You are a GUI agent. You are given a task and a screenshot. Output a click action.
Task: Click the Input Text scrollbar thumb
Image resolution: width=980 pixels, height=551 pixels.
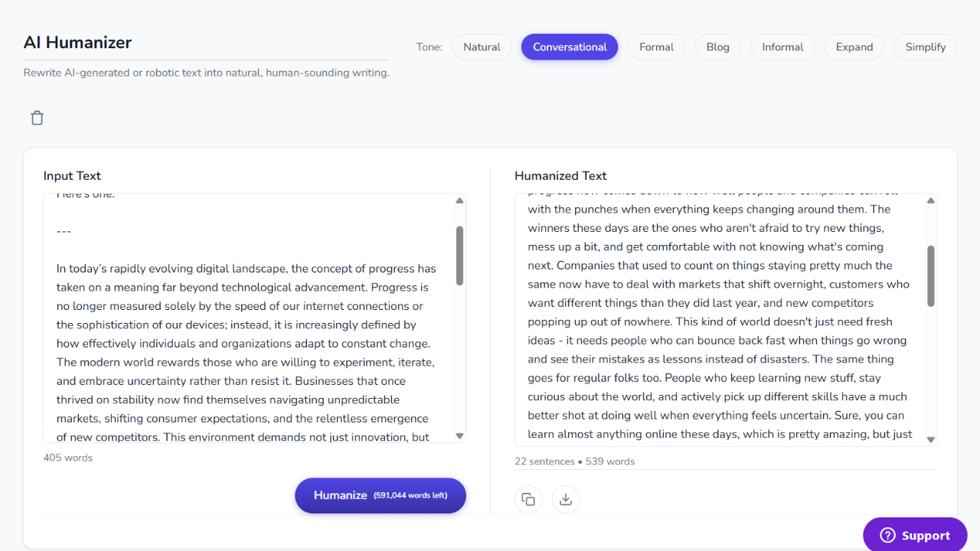pyautogui.click(x=459, y=255)
